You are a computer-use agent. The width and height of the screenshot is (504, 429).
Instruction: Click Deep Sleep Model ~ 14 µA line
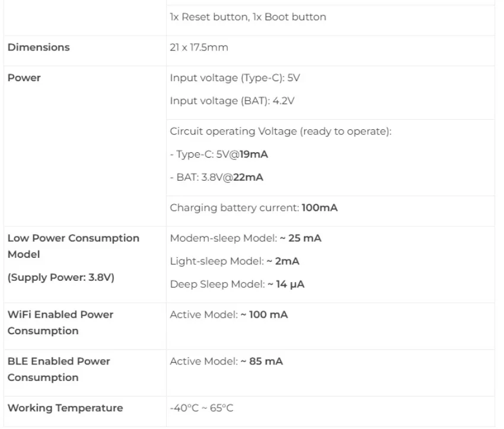[x=237, y=284]
